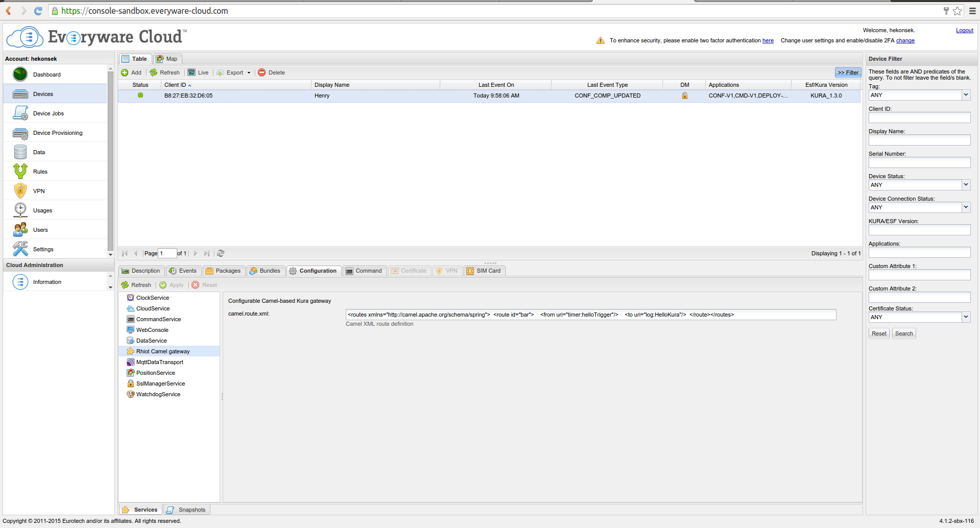Click the green status dot of Henry device

[140, 95]
